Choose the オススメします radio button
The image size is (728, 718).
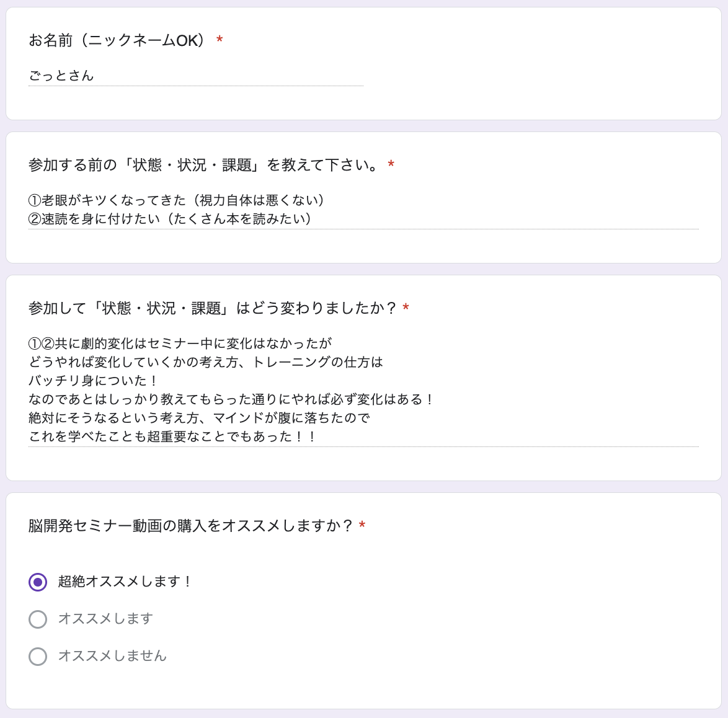pyautogui.click(x=38, y=619)
